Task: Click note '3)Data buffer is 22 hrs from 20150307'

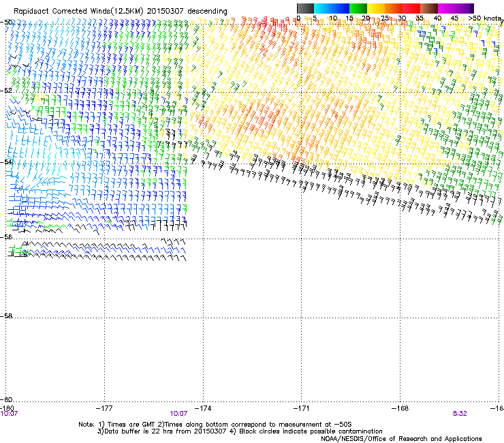Action: pos(161,431)
